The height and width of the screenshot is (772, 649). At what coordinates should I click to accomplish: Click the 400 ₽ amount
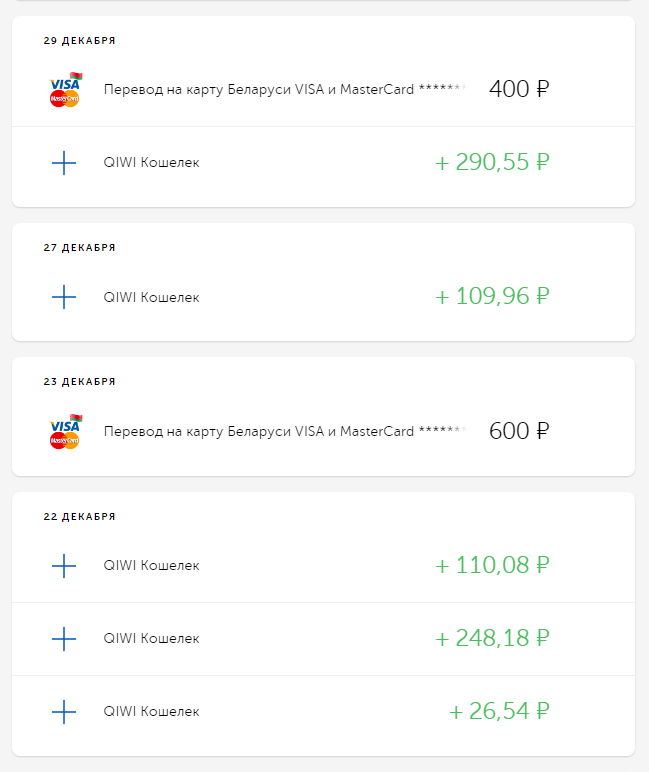519,89
